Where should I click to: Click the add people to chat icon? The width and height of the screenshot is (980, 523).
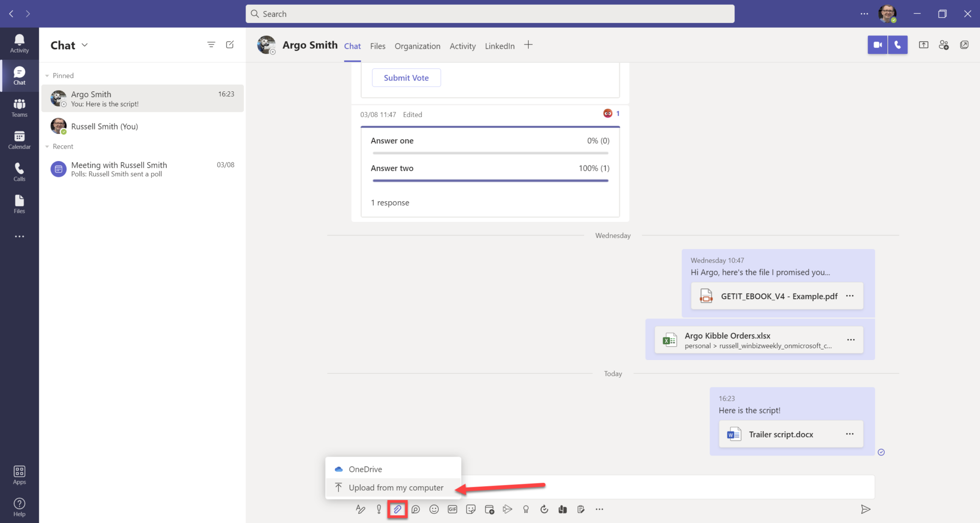point(943,44)
